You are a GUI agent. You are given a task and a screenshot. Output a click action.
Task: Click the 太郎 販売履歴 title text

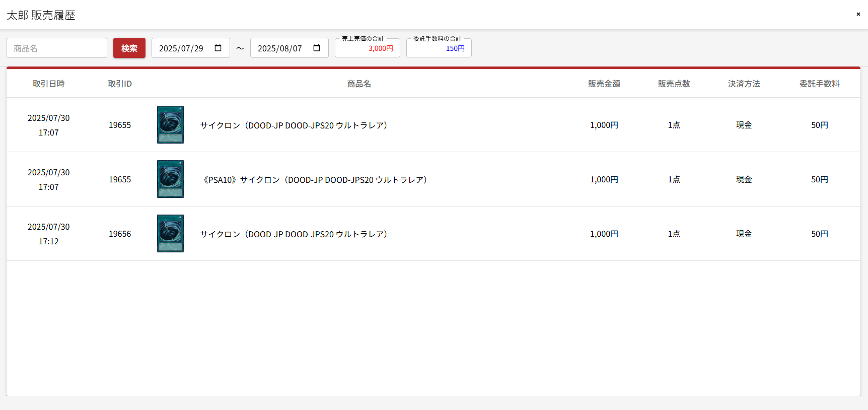tap(41, 15)
